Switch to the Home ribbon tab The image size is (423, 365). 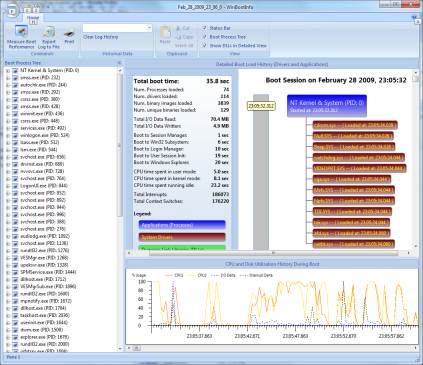33,18
